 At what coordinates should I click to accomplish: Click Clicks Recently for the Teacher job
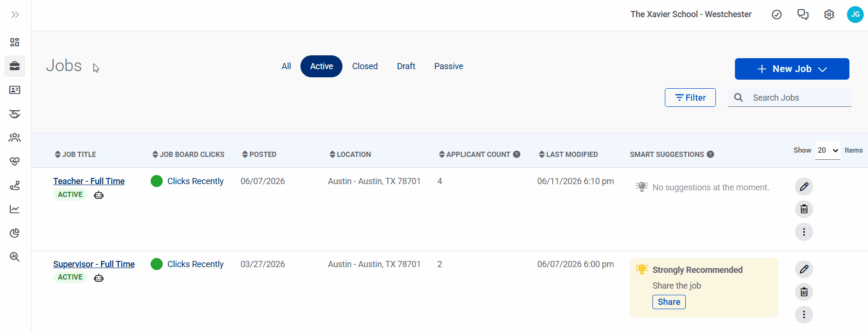click(196, 181)
